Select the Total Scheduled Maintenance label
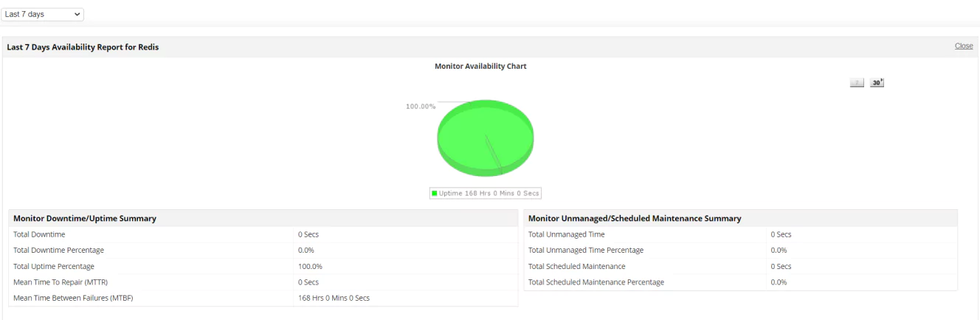The image size is (980, 320). point(577,266)
